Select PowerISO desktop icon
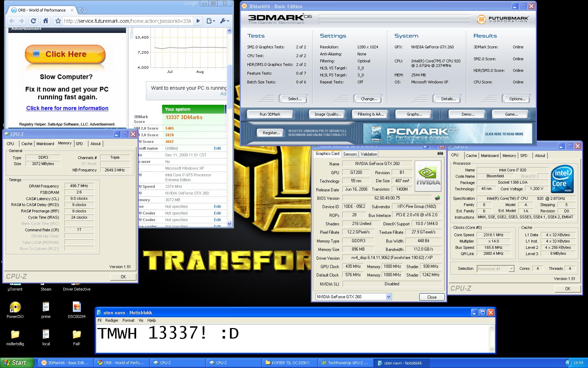Screen dimensions: 588x368 click(15, 310)
